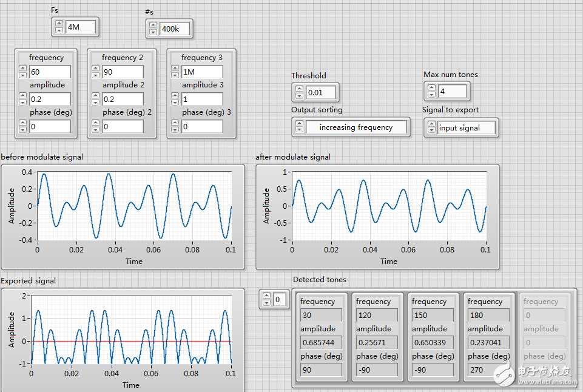The width and height of the screenshot is (583, 392).
Task: Click the before modulate signal graph
Action: point(134,206)
